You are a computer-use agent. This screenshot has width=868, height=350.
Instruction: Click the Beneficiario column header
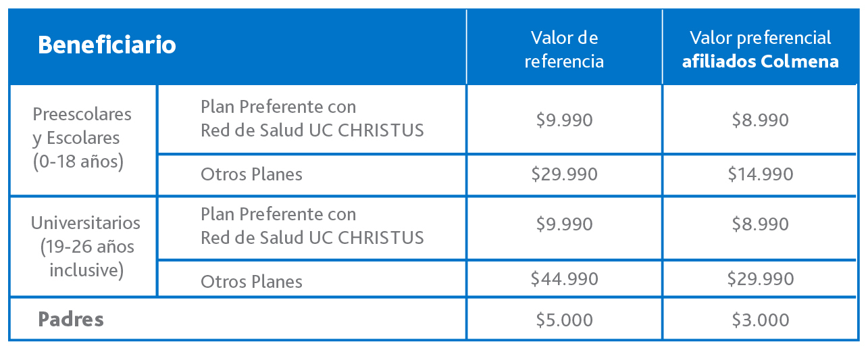[107, 45]
